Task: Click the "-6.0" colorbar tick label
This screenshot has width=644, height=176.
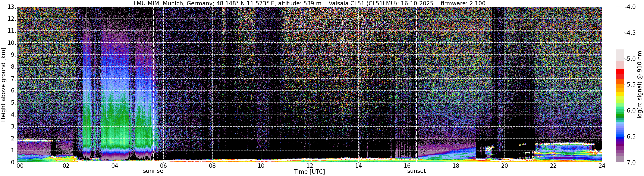Action: pos(630,110)
